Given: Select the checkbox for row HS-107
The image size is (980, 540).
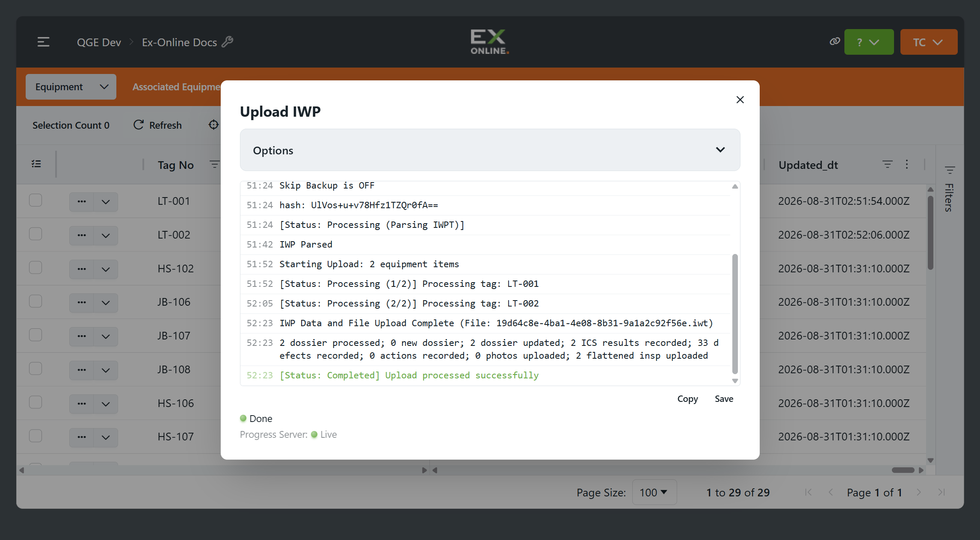Looking at the screenshot, I should pos(36,436).
